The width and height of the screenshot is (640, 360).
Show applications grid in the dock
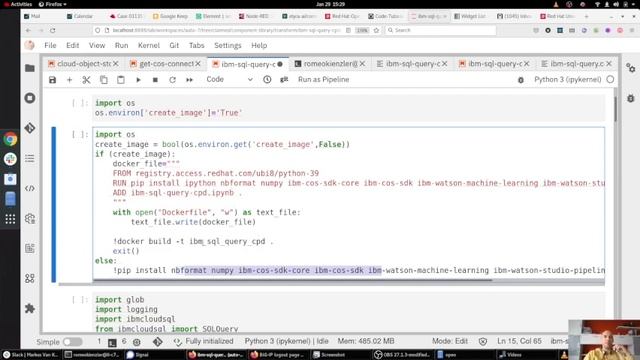pos(10,219)
